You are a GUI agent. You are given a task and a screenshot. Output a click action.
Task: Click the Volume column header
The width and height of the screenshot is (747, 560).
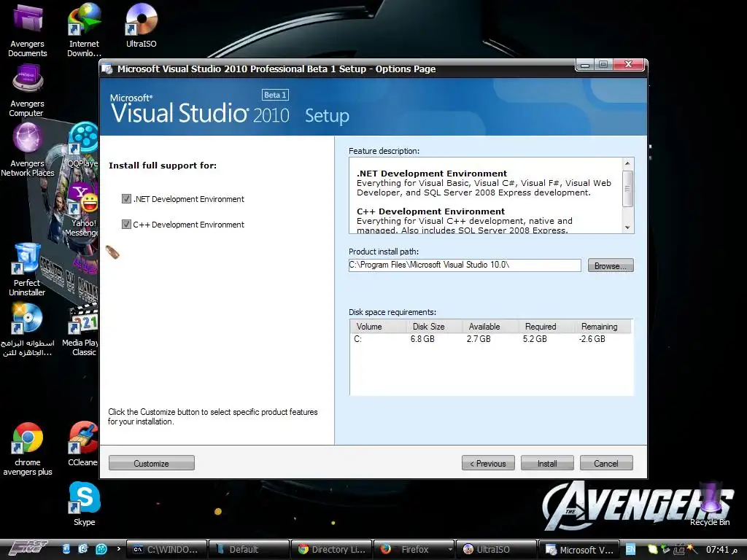[379, 327]
